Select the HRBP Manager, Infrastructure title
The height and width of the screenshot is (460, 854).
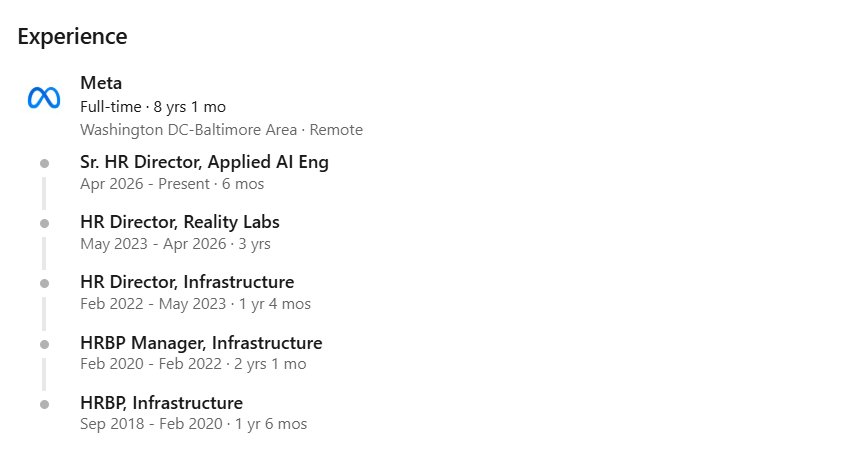coord(201,343)
